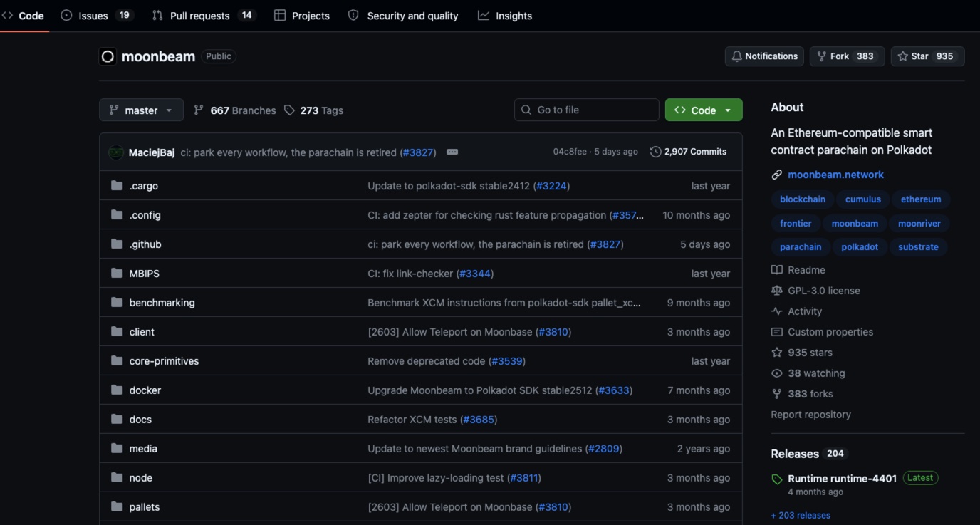The width and height of the screenshot is (980, 525).
Task: Select the frontier topic tag
Action: (796, 224)
